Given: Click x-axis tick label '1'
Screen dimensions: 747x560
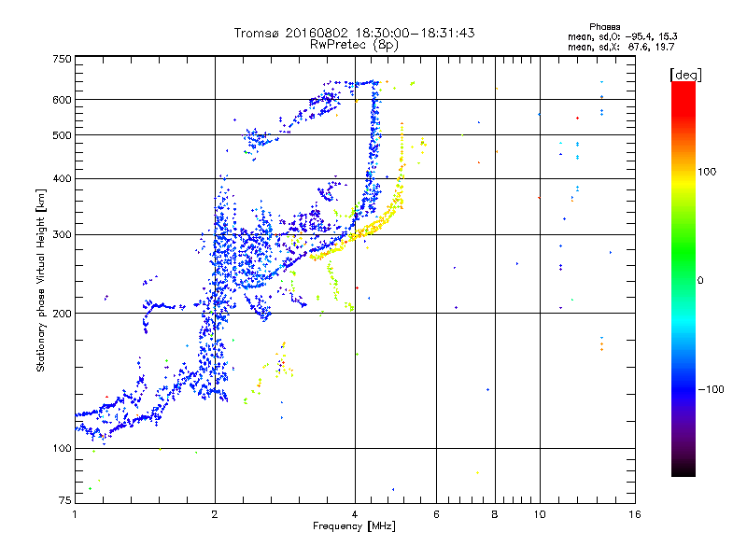Looking at the screenshot, I should [x=75, y=514].
